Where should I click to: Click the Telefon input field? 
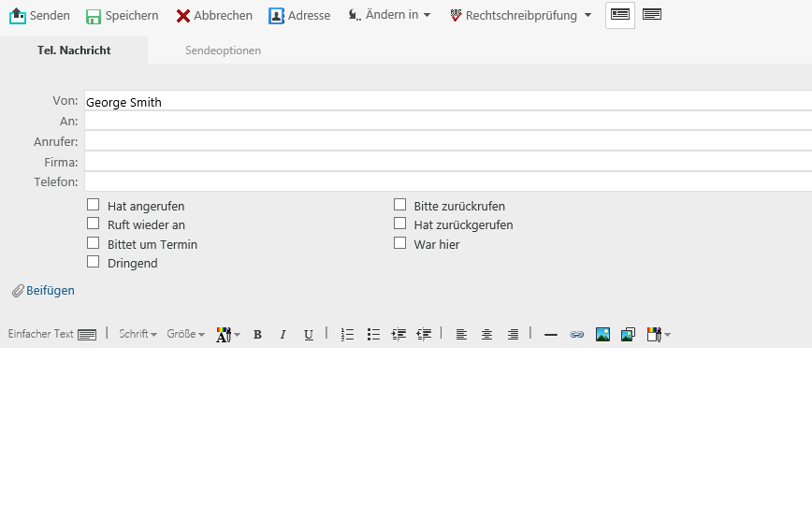(x=448, y=181)
